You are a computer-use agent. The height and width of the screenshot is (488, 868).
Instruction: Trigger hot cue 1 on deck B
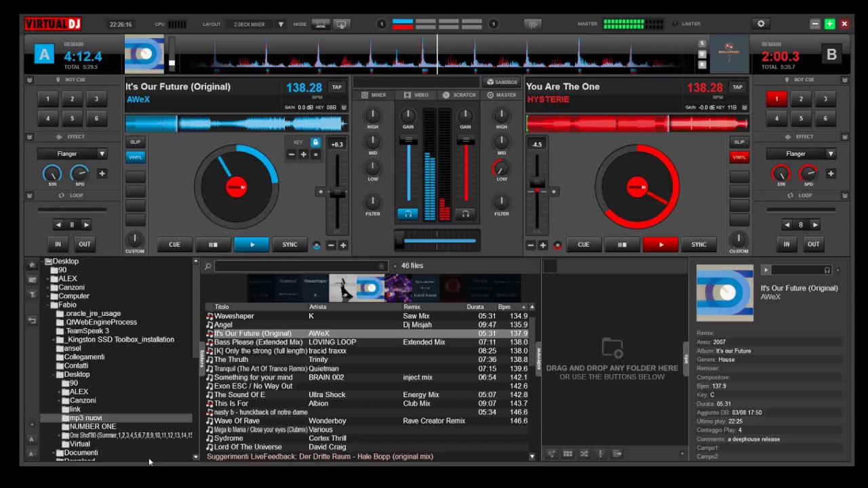[776, 99]
